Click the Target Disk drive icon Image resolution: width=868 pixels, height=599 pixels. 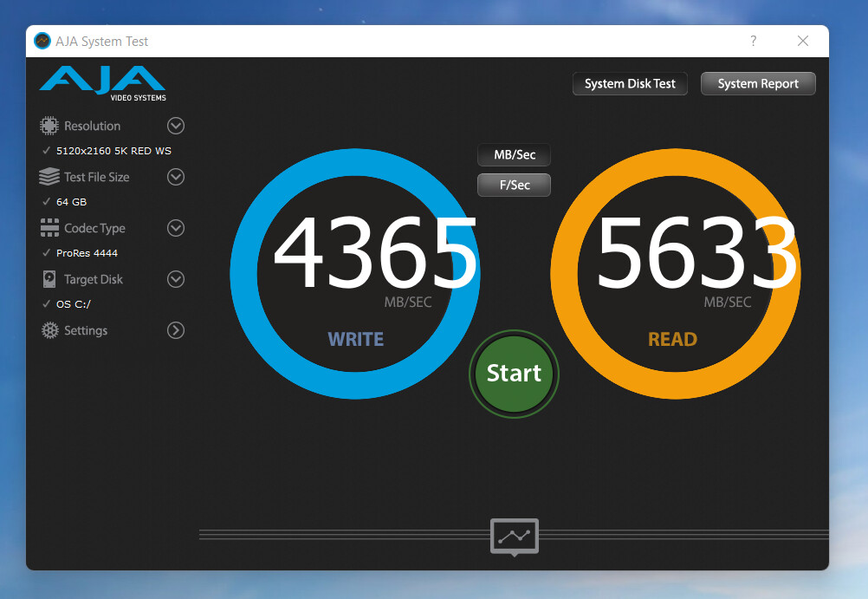pos(49,279)
